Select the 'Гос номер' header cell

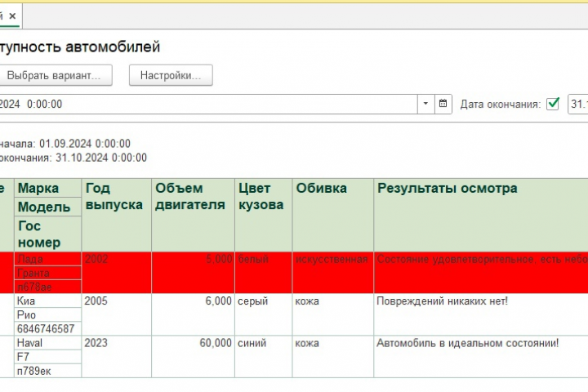[47, 234]
